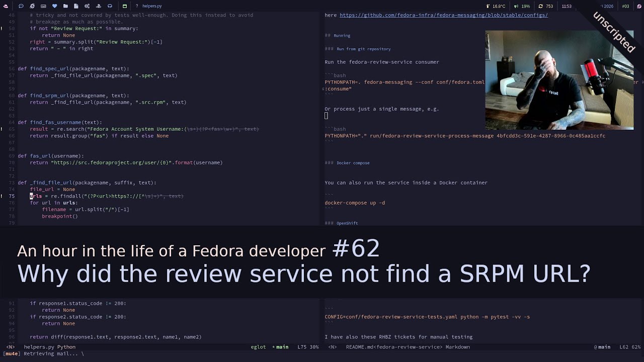Click the 11:53 clock

pos(567,6)
